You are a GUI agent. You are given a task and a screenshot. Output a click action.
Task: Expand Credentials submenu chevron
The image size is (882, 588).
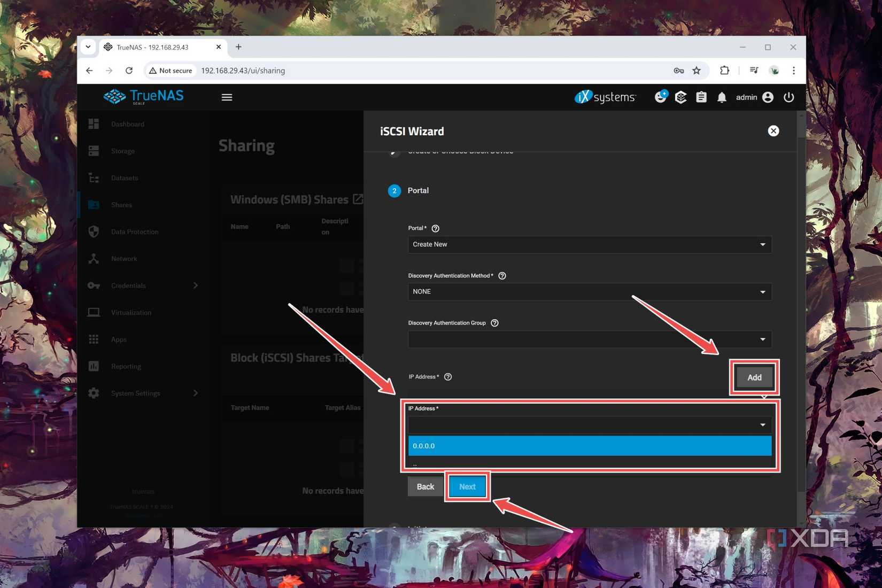click(196, 285)
